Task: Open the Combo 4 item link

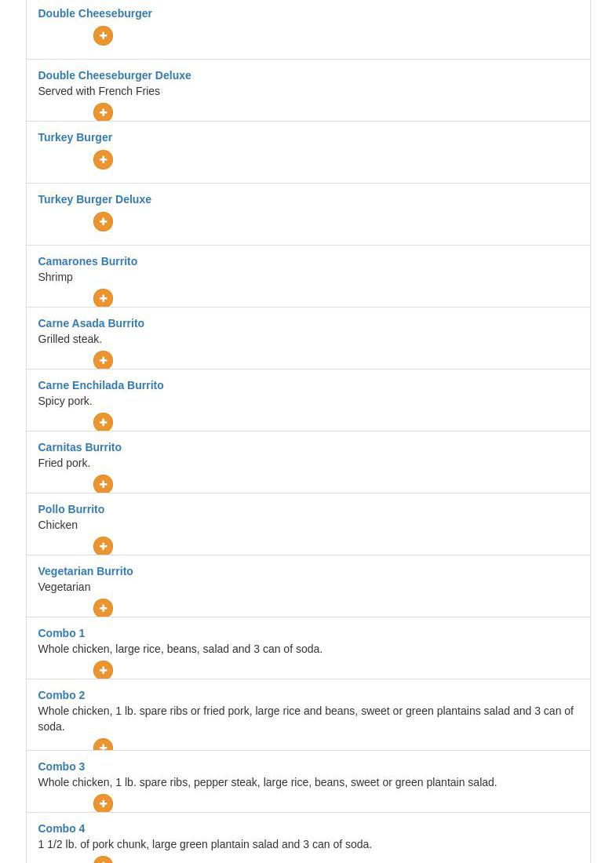Action: [61, 828]
